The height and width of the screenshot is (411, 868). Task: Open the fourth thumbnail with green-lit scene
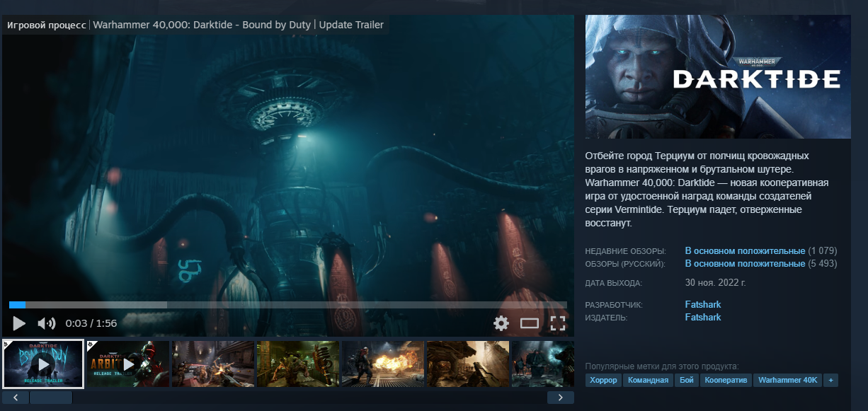click(298, 364)
